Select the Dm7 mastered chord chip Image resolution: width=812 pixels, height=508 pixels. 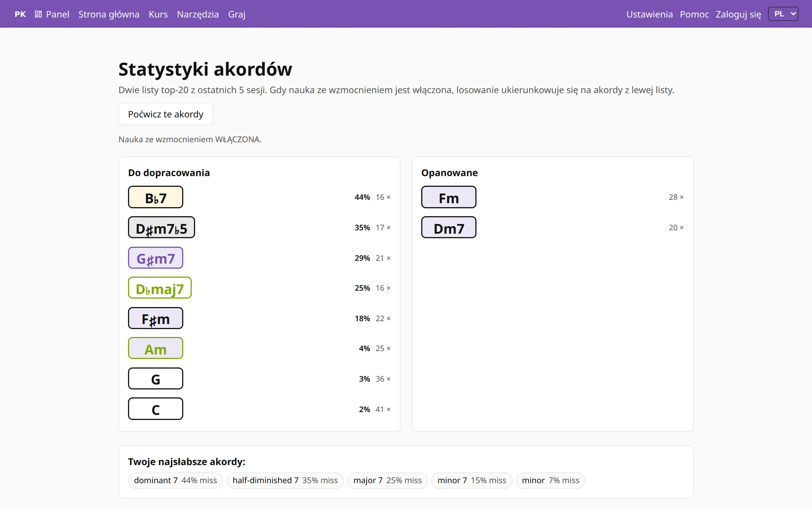coord(449,227)
